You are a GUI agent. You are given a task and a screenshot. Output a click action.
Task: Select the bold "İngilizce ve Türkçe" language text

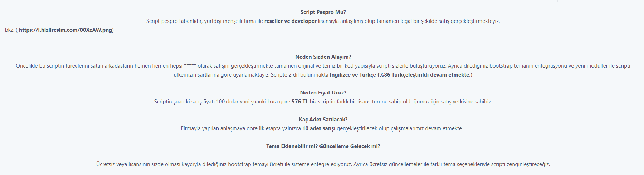click(353, 75)
